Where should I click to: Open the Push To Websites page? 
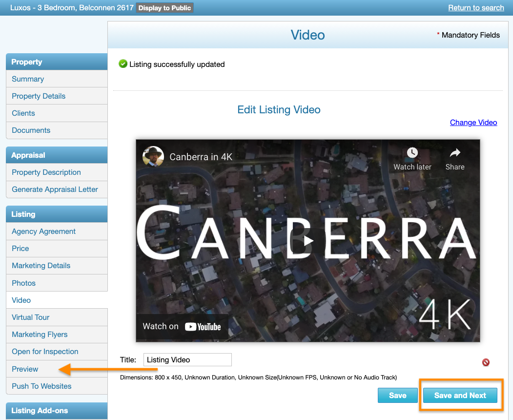tap(41, 386)
